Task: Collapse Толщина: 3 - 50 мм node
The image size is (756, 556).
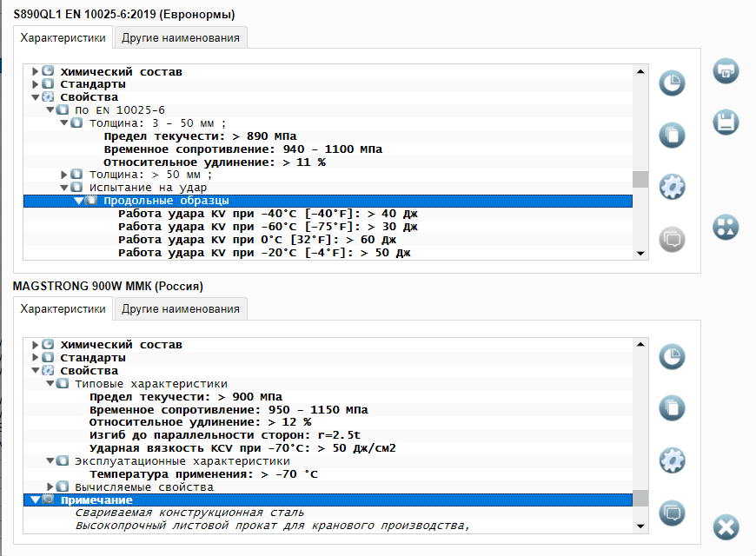Action: click(64, 123)
